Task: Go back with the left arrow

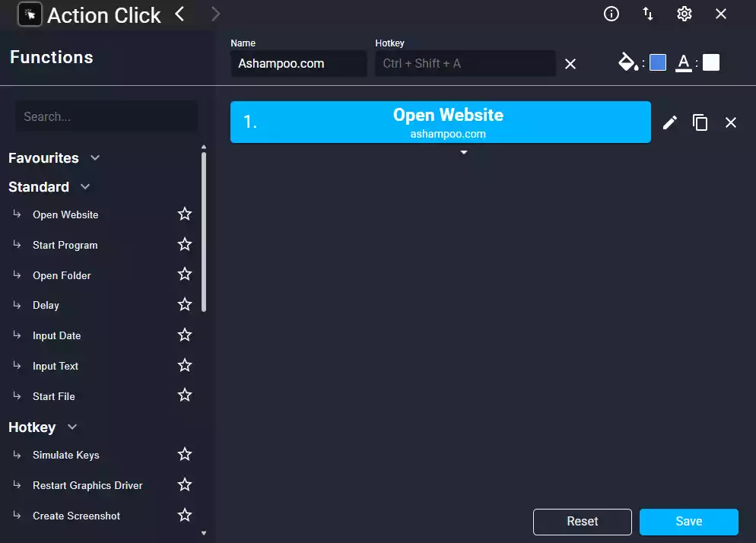Action: point(179,14)
